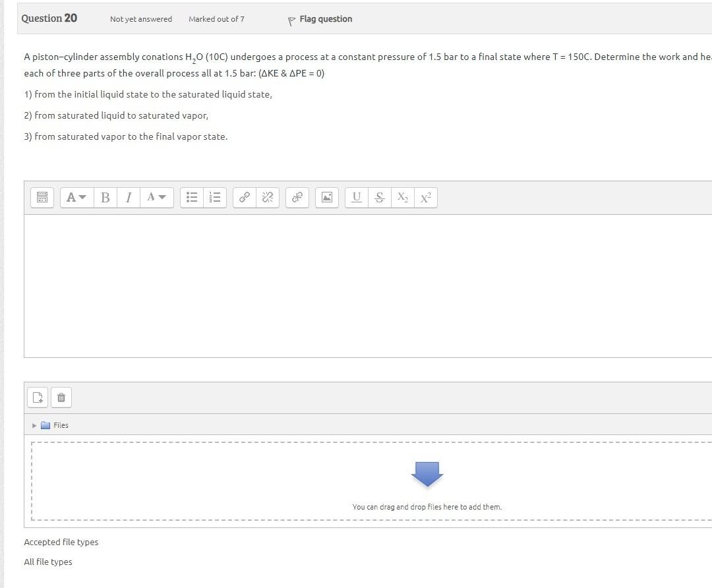The width and height of the screenshot is (712, 588).
Task: Click the 'Not yet answered' status text
Action: click(x=141, y=19)
